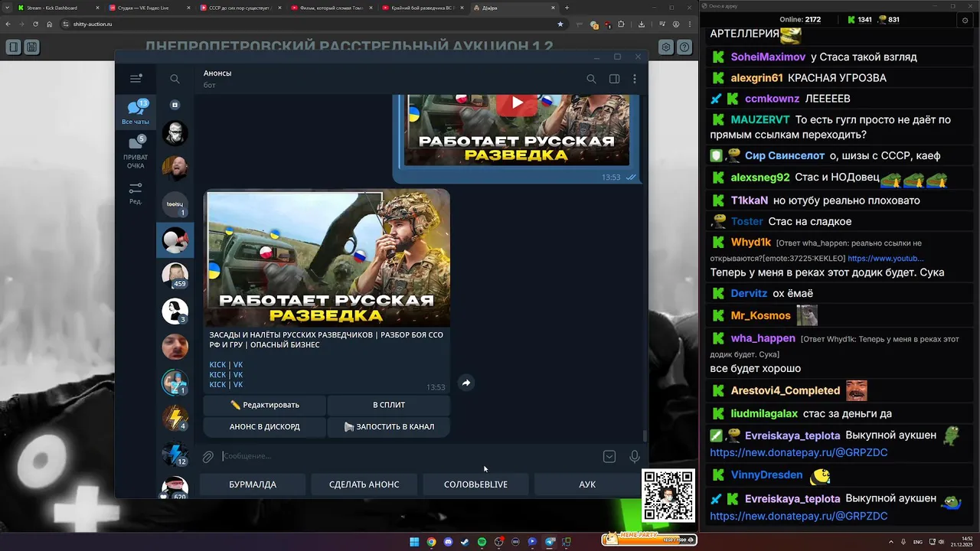The width and height of the screenshot is (980, 551).
Task: Click the voice message microphone
Action: click(x=635, y=457)
